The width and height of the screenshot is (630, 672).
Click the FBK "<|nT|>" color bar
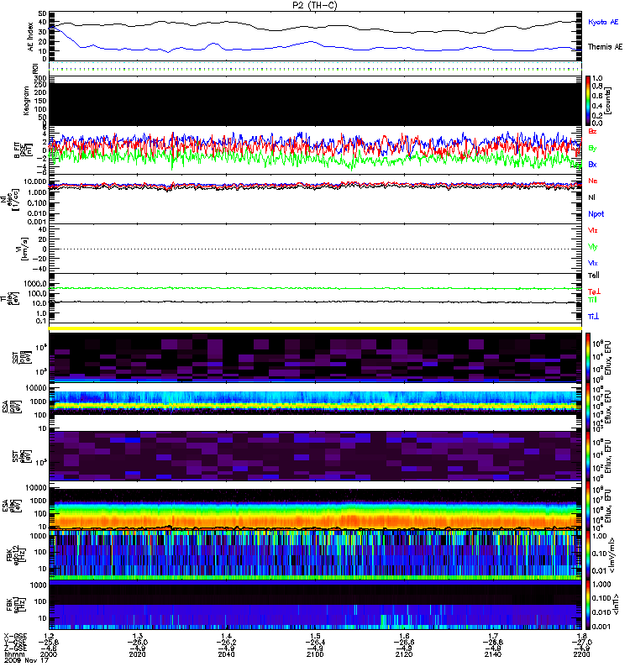click(588, 605)
